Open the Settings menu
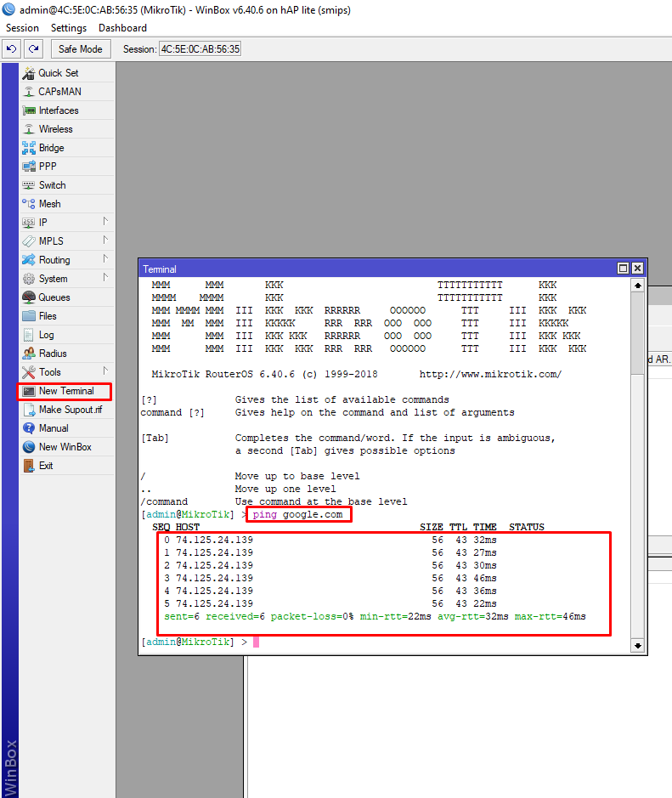672x798 pixels. [x=69, y=28]
